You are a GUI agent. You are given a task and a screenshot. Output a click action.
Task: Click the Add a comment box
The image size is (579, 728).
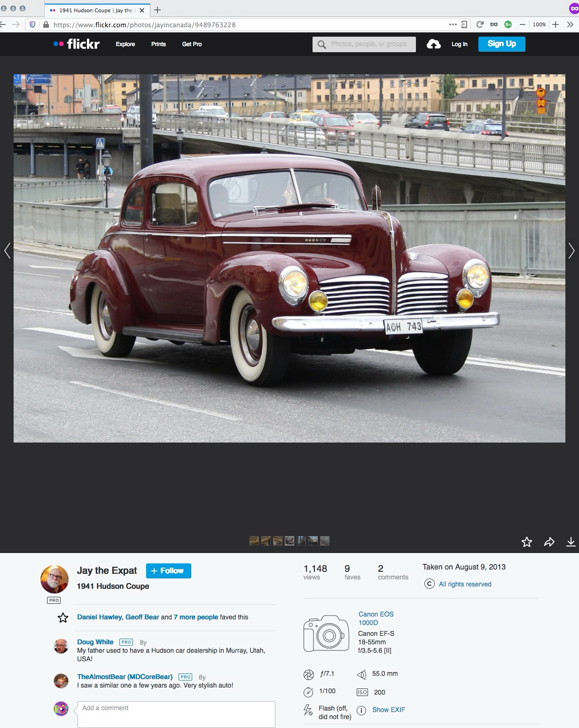(176, 714)
